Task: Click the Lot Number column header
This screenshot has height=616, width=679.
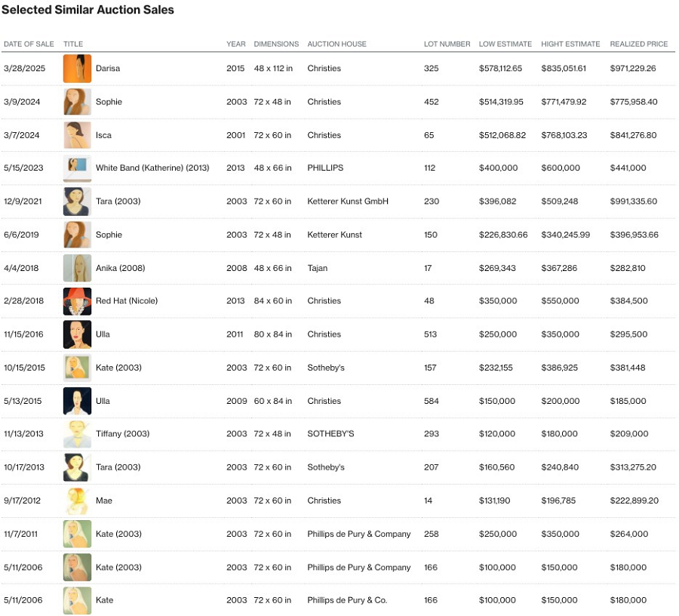Action: [447, 44]
